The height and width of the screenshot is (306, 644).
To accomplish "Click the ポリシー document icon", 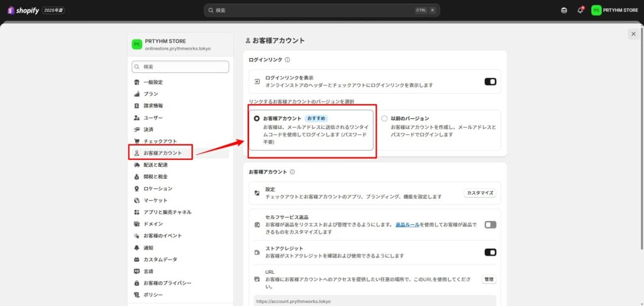I will [x=136, y=295].
